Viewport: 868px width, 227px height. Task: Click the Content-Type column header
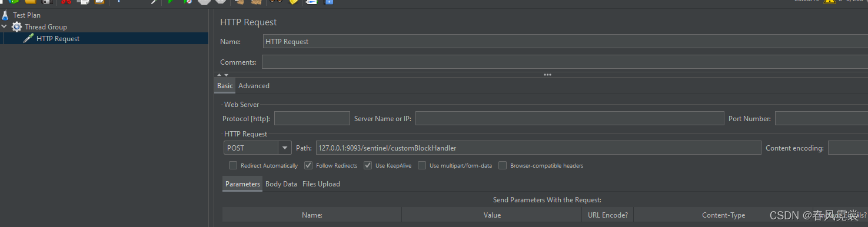tap(723, 215)
